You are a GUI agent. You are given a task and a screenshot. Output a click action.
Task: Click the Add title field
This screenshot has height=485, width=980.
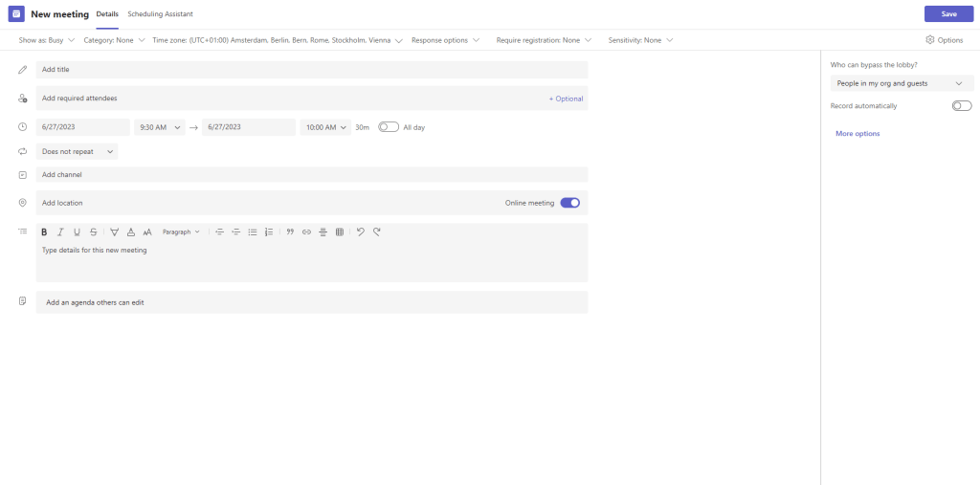(311, 70)
